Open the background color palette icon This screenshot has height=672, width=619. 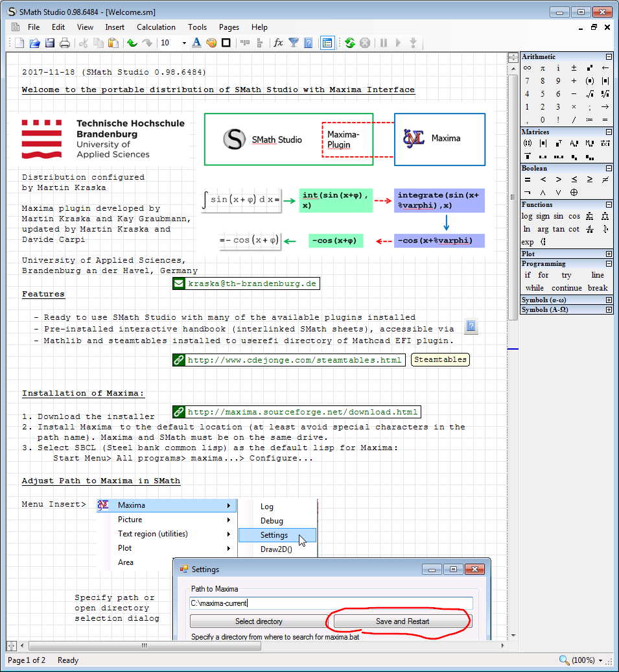point(211,43)
